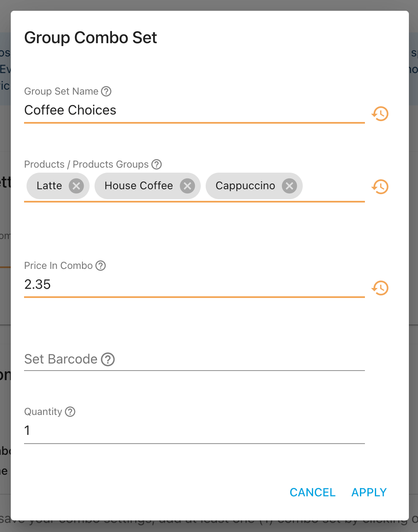Remove the Latte product chip
The width and height of the screenshot is (418, 532).
[x=76, y=186]
